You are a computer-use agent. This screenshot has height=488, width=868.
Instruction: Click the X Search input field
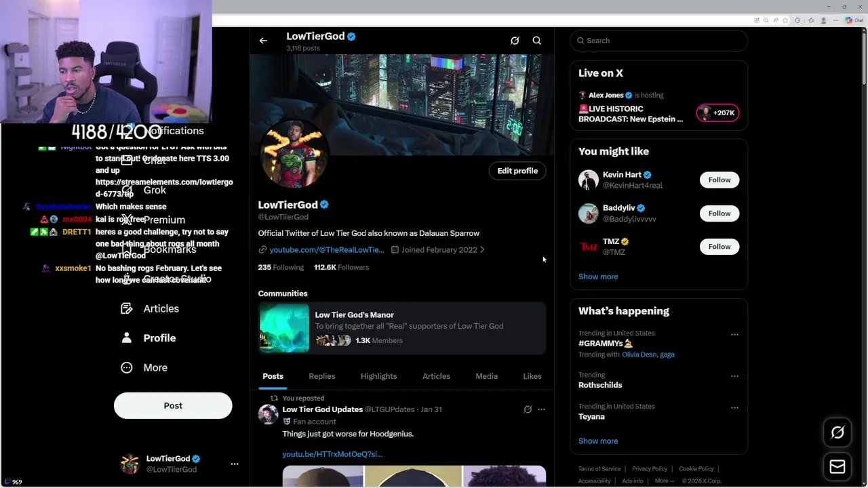(658, 41)
